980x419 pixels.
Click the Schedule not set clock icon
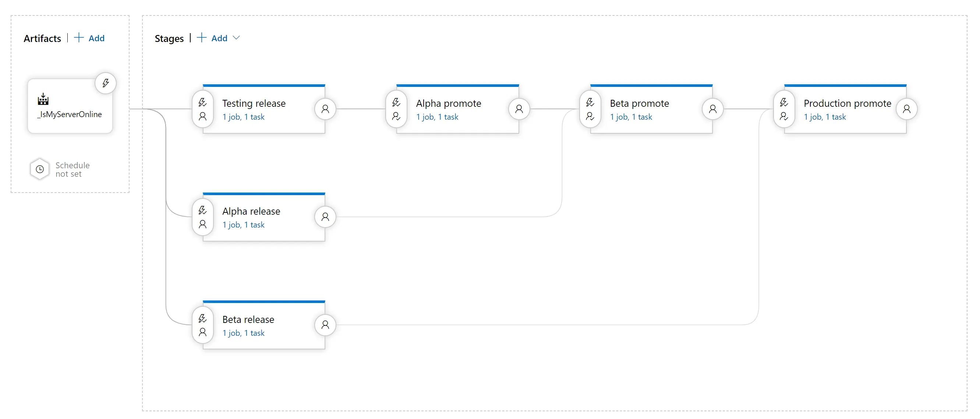click(x=40, y=169)
